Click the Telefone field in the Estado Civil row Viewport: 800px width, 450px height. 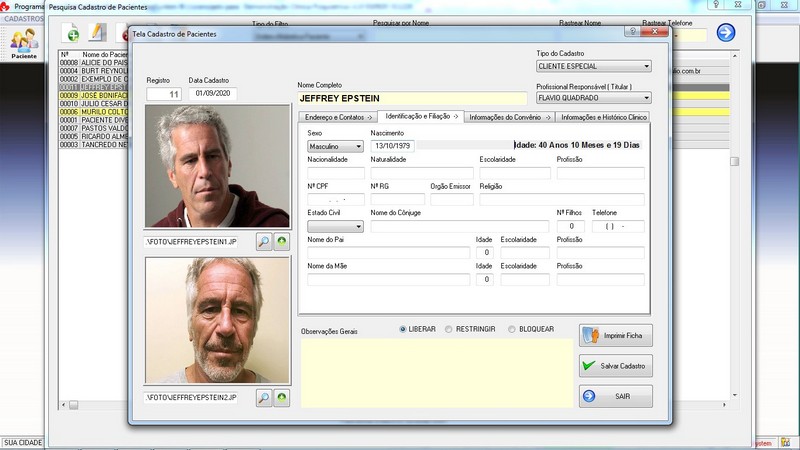click(x=618, y=227)
